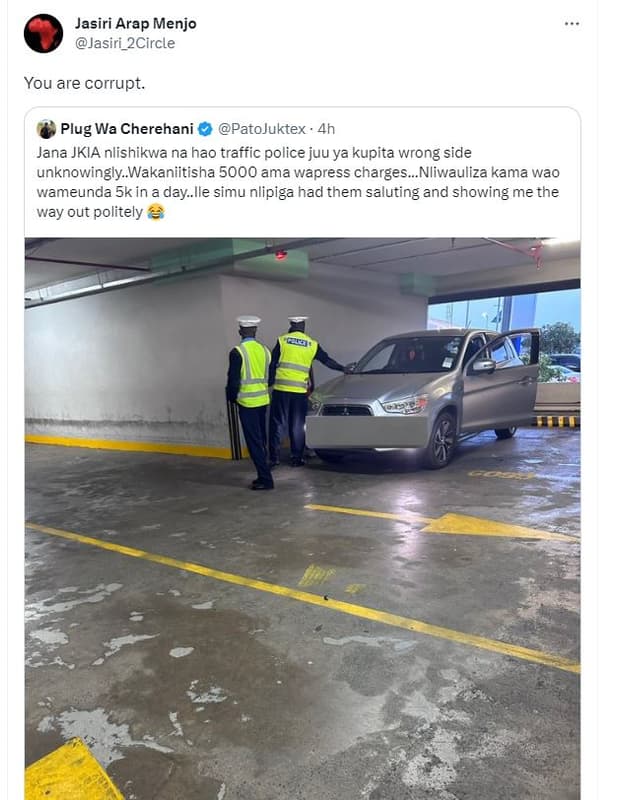Viewport: 617px width, 800px height.
Task: Click the laughing crying emoji
Action: pos(156,212)
